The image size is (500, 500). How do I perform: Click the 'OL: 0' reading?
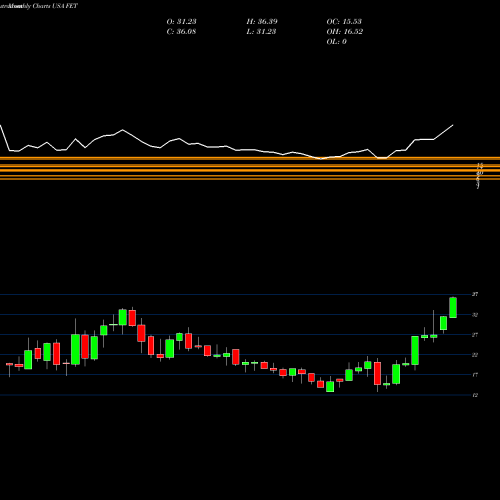pyautogui.click(x=337, y=42)
